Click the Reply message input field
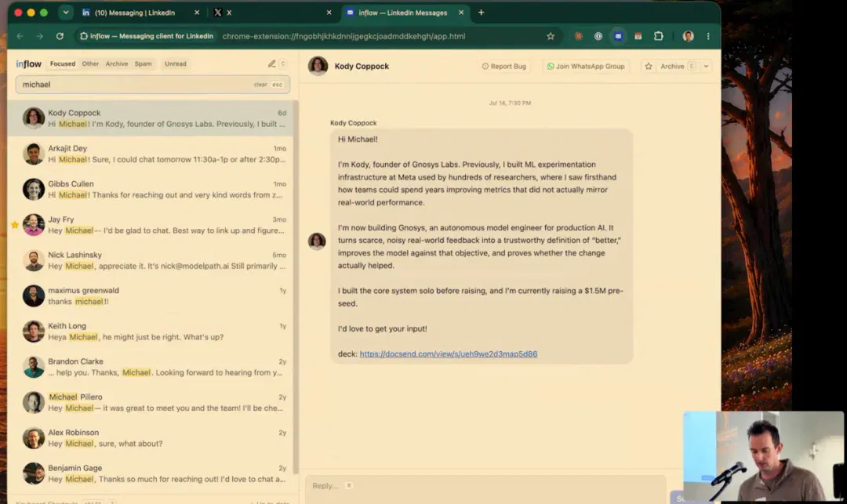847x504 pixels. point(485,486)
